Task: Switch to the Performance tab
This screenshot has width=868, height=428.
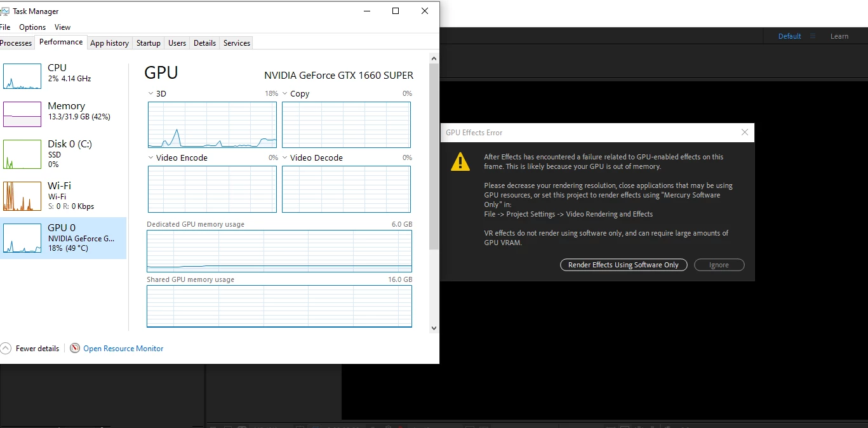Action: point(61,42)
